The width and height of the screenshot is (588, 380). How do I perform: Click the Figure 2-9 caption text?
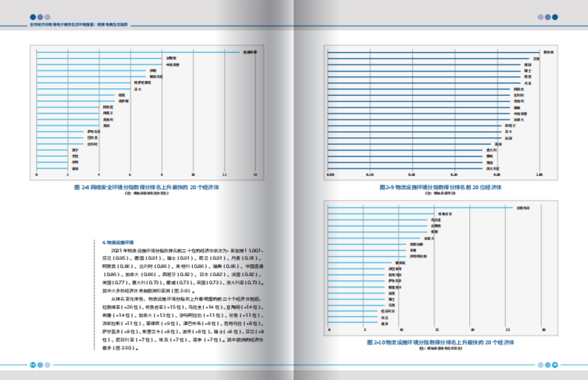(441, 187)
